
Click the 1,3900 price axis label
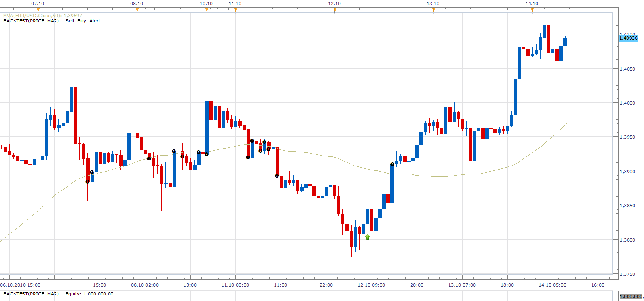tap(627, 172)
